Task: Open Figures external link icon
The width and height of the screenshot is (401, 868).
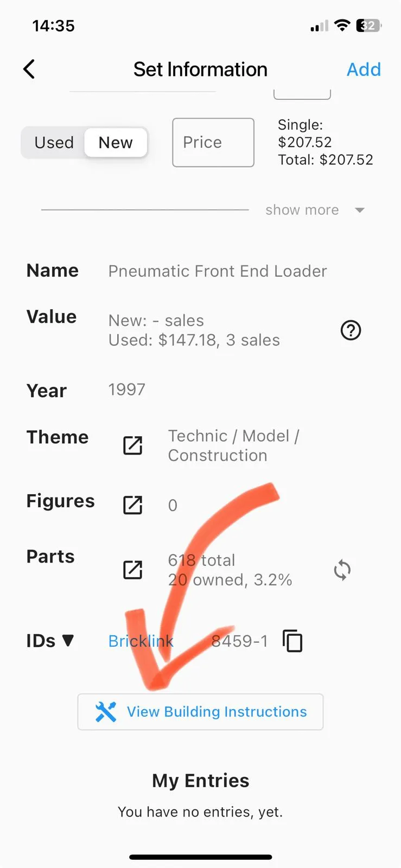Action: (133, 505)
